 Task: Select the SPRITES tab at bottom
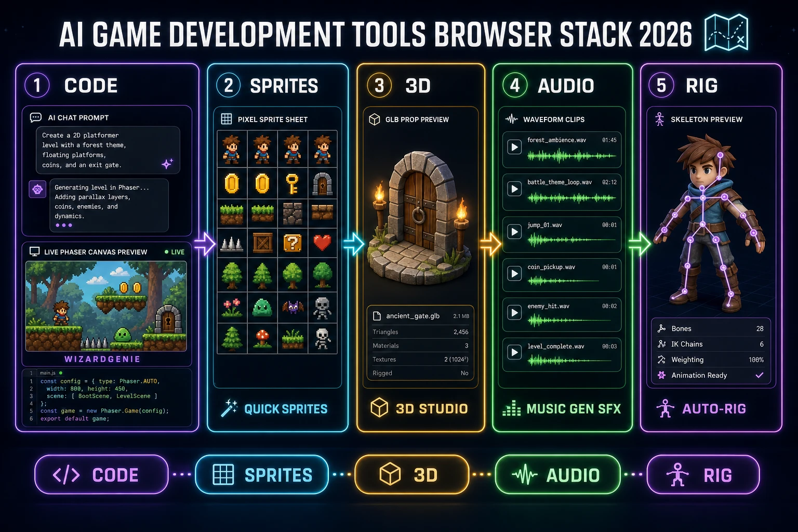pos(262,474)
